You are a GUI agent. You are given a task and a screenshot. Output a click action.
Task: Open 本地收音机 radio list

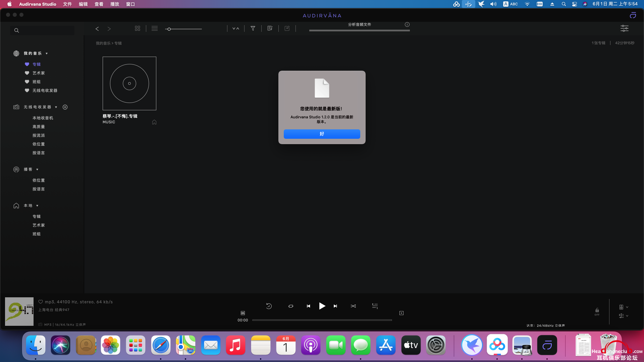click(x=43, y=118)
